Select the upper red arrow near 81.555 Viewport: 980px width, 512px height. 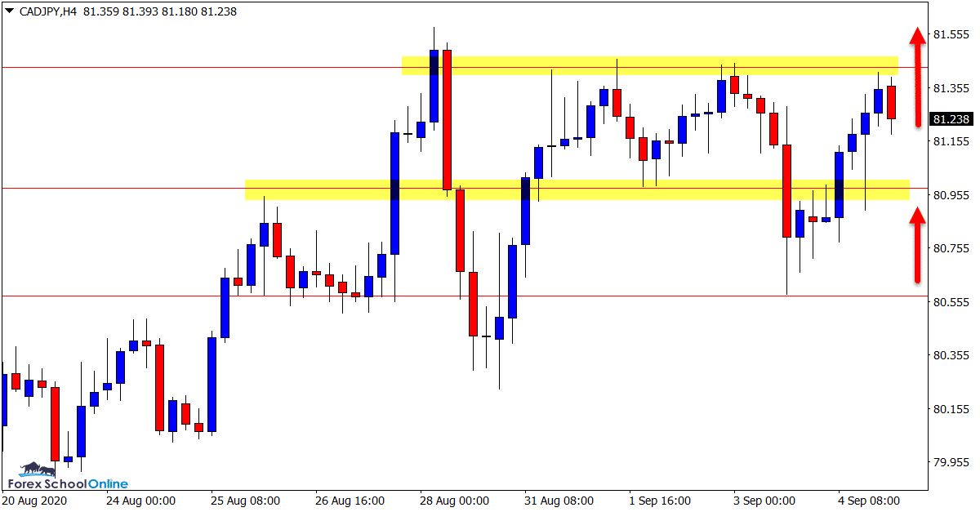[x=918, y=78]
